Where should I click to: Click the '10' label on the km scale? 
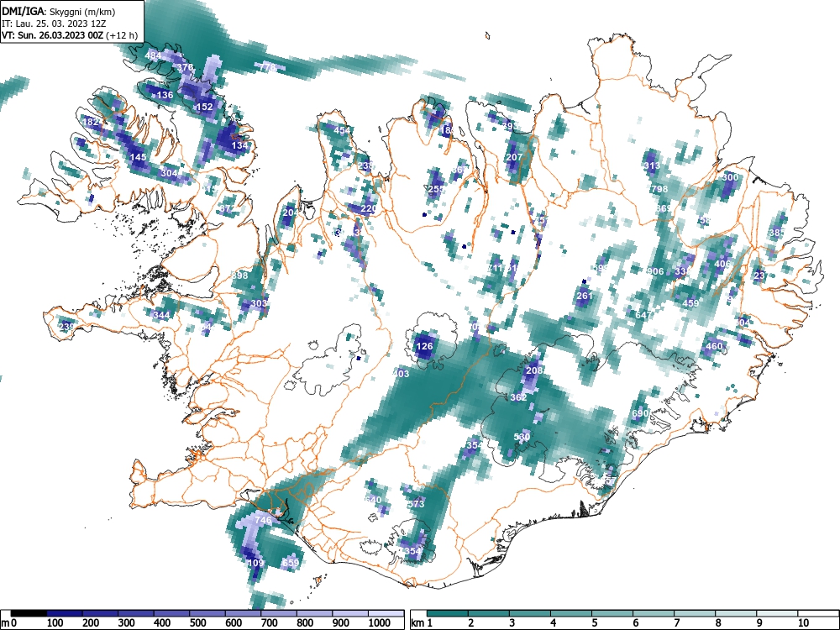coord(802,623)
